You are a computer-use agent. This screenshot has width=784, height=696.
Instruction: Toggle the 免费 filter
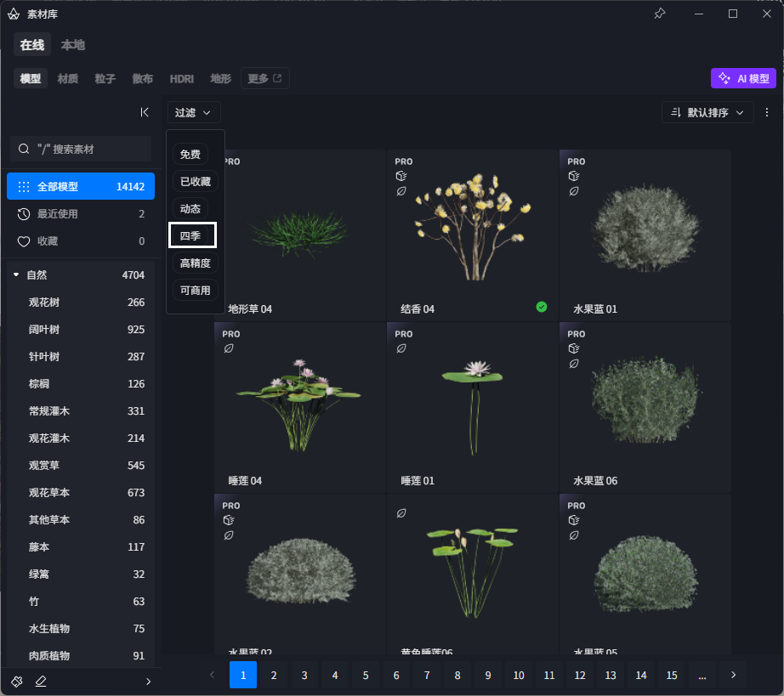190,155
